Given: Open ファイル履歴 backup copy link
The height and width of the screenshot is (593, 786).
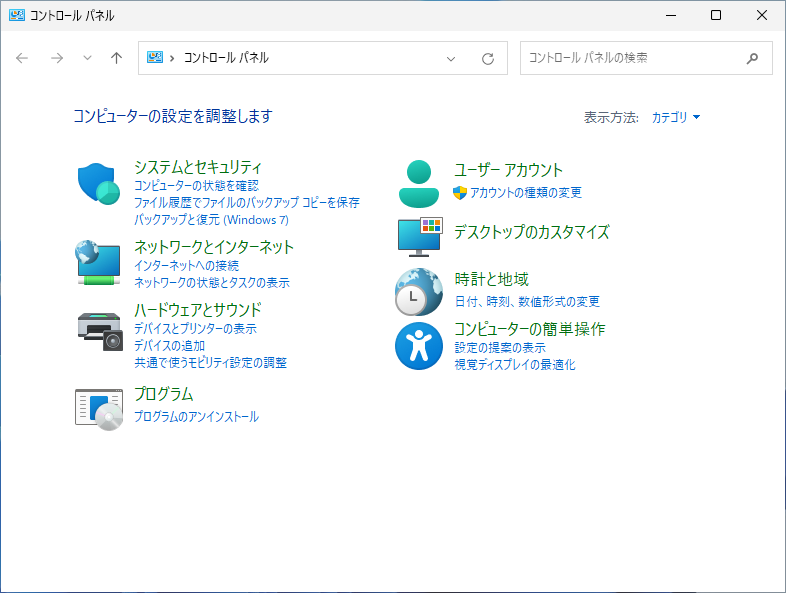Looking at the screenshot, I should click(247, 203).
